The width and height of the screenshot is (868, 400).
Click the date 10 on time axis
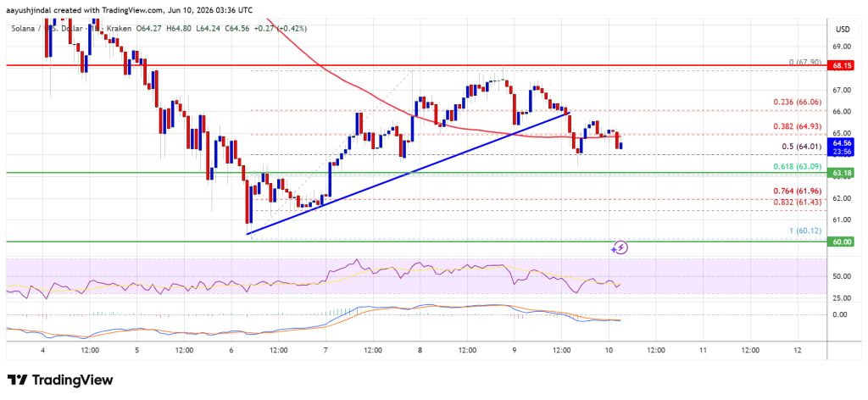609,350
